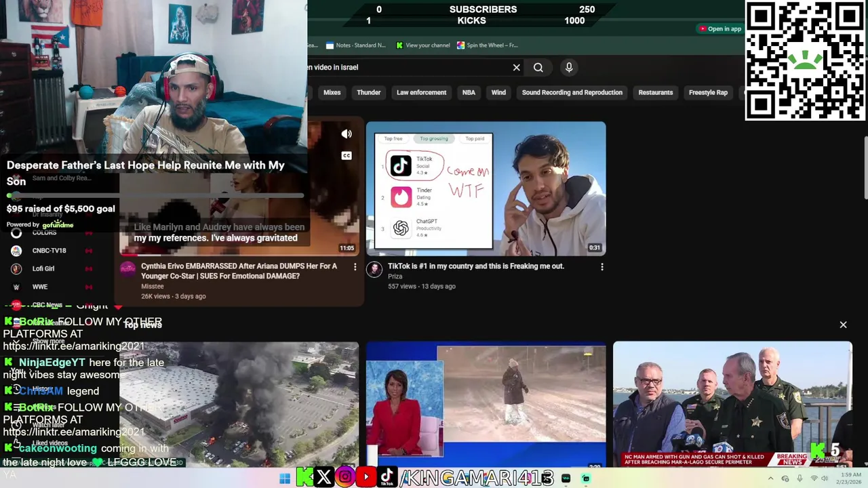The image size is (868, 488).
Task: Open the taskbar clock showing 1:59 AM
Action: click(x=849, y=479)
